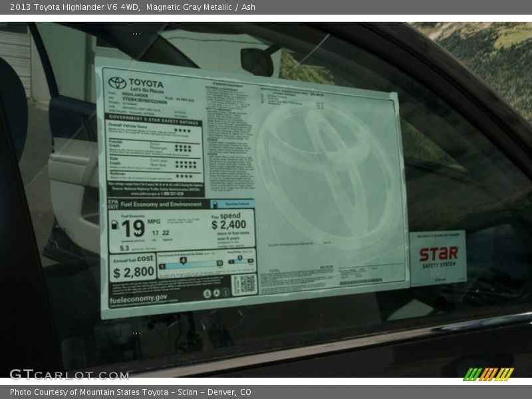This screenshot has width=532, height=399.
Task: Select the recycling symbol above fueleconomy.gov
Action: pos(217,292)
